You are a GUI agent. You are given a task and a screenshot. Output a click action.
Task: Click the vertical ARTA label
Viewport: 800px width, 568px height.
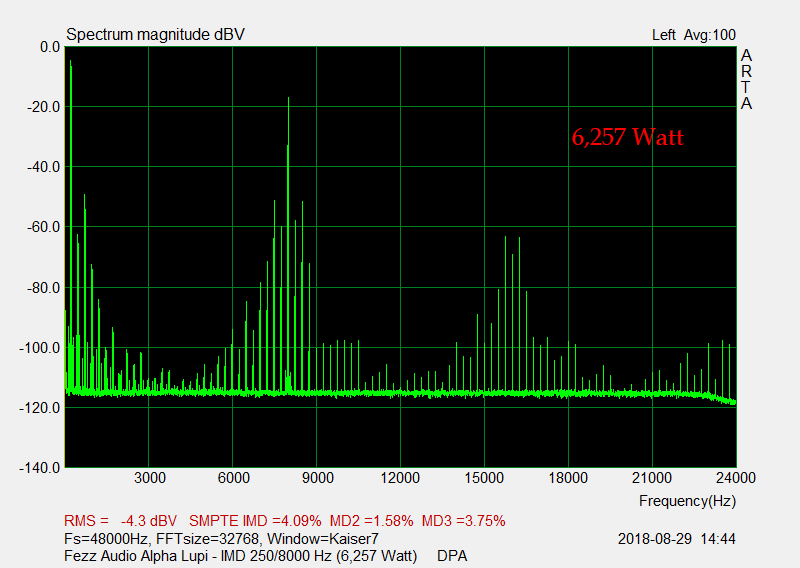tap(746, 79)
